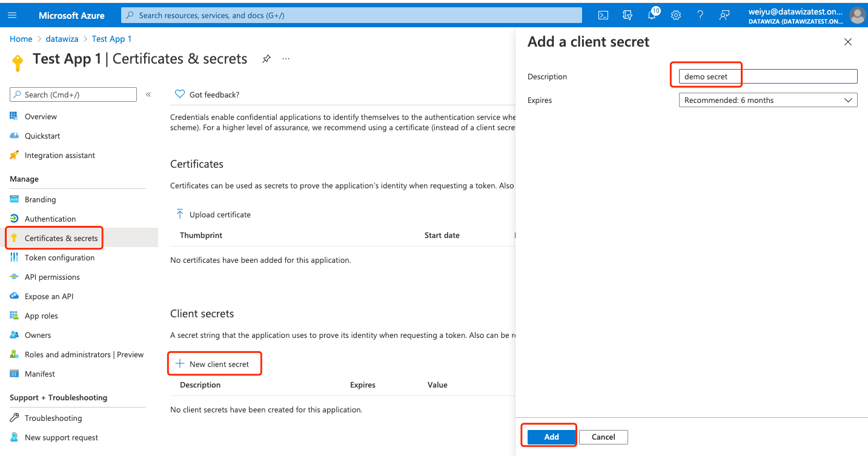Click the Branding icon in sidebar
868x456 pixels.
(x=14, y=199)
